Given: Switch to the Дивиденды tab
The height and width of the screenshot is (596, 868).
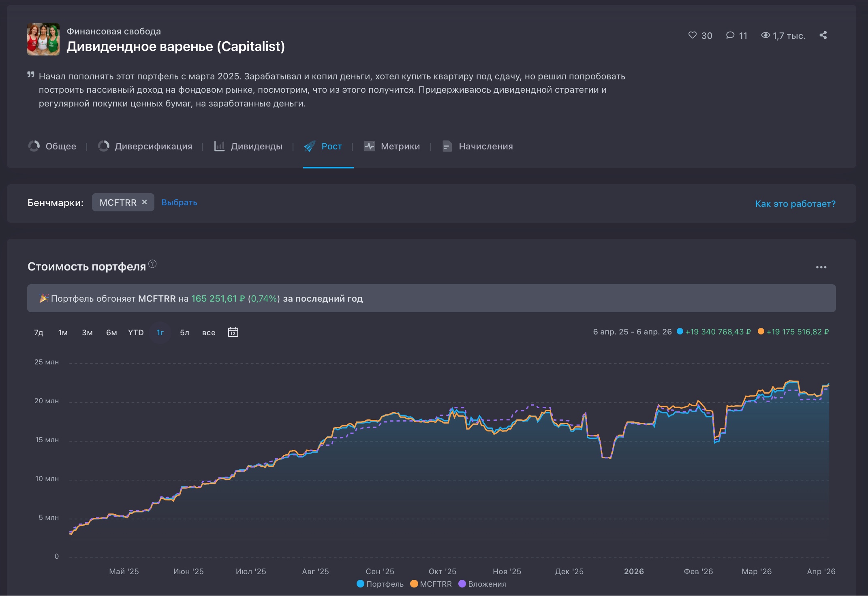Looking at the screenshot, I should pos(248,146).
